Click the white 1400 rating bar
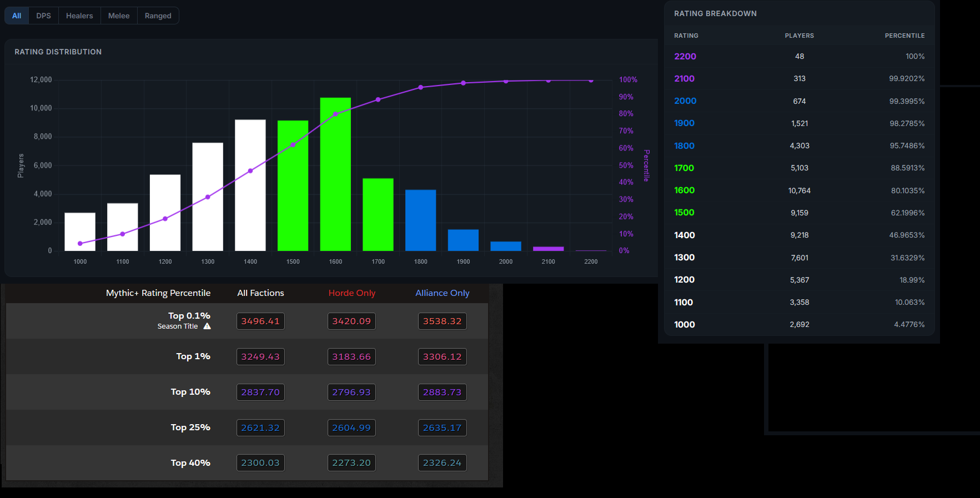 pos(250,185)
